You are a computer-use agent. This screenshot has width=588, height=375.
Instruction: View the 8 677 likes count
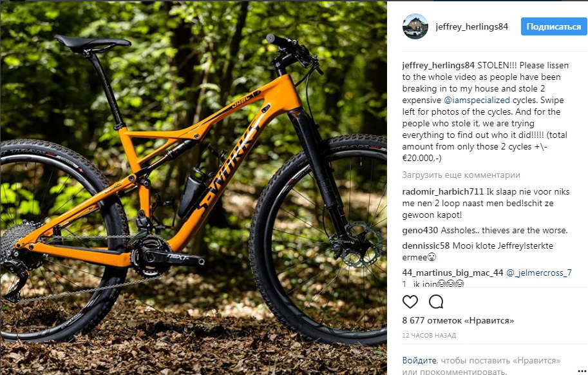pos(458,321)
